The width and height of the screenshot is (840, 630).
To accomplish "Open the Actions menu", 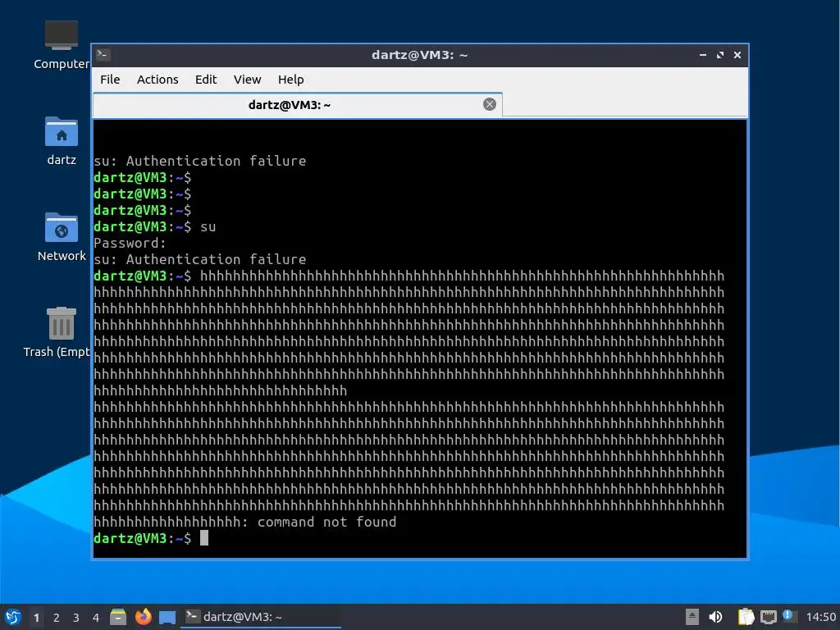I will tap(157, 80).
